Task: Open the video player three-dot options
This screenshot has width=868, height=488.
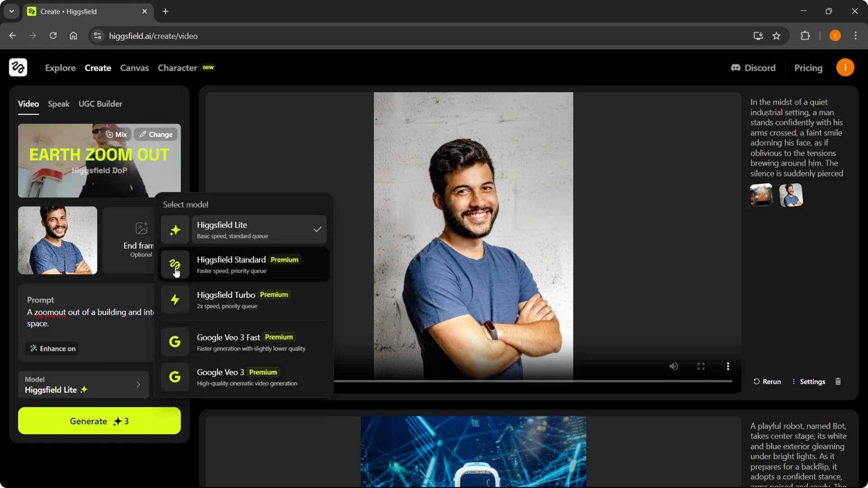Action: (728, 366)
